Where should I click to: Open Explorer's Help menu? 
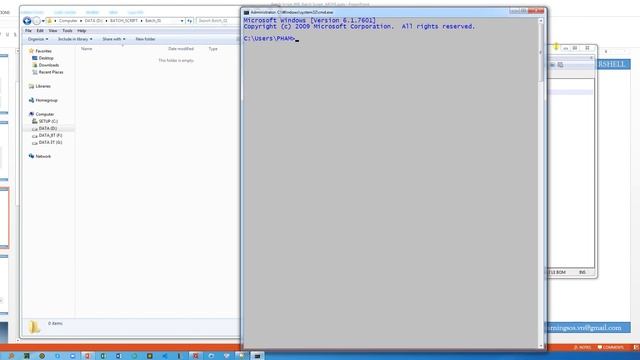(82, 31)
